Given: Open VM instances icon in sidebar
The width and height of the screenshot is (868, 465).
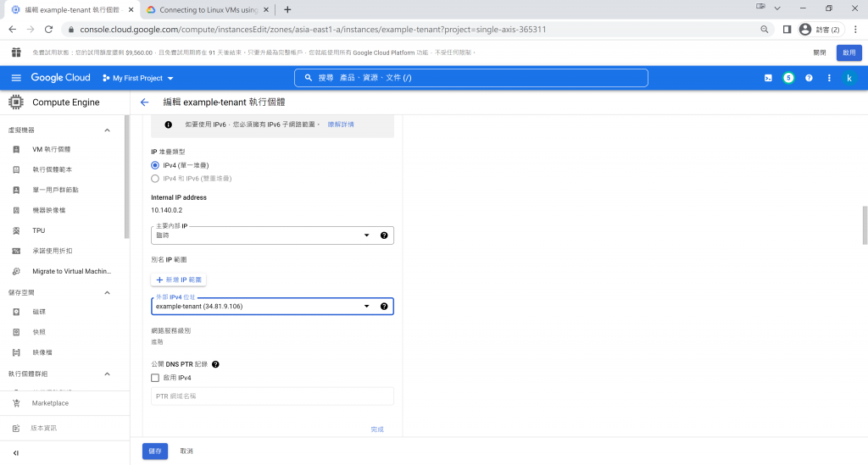Looking at the screenshot, I should coord(16,149).
